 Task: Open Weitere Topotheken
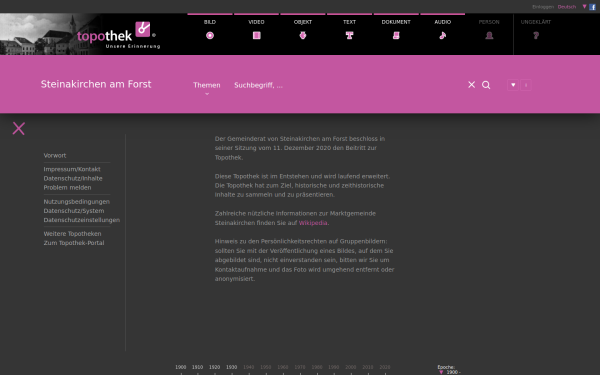72,234
